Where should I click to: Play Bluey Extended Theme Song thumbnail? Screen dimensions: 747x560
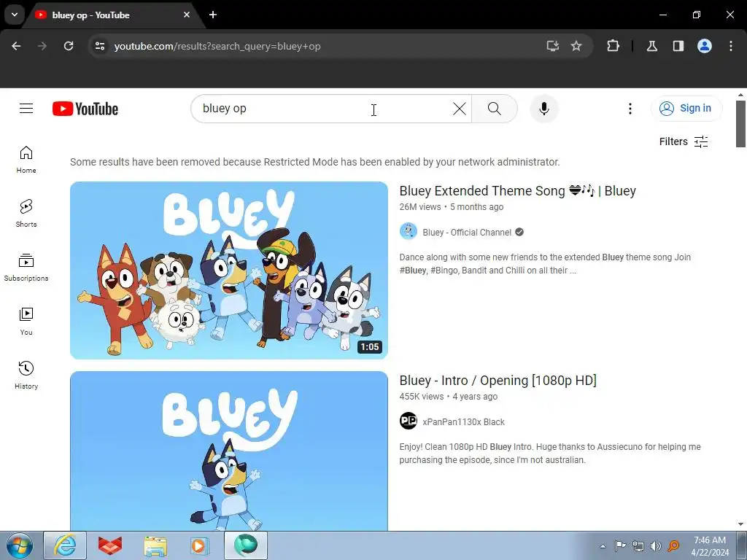coord(229,271)
